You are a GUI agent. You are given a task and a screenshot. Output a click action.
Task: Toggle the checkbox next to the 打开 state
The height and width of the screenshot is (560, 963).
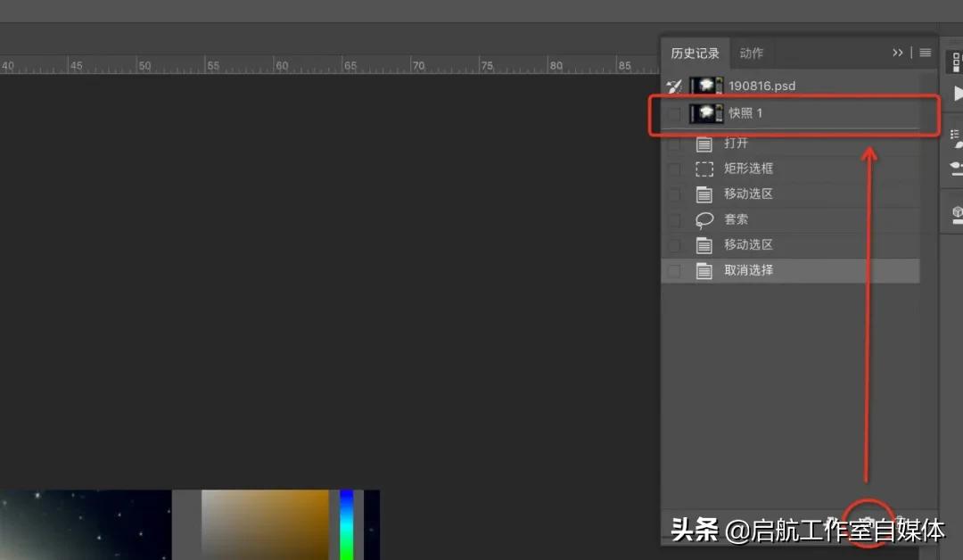tap(674, 143)
